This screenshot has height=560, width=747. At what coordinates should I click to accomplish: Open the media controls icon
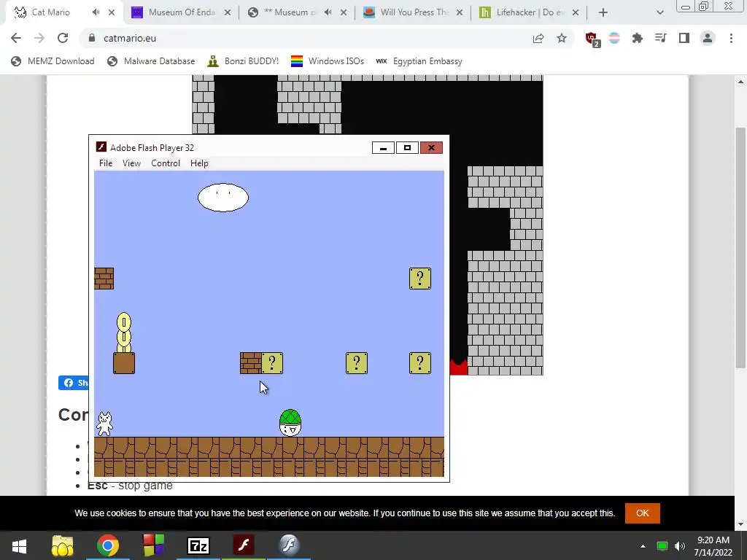click(661, 38)
